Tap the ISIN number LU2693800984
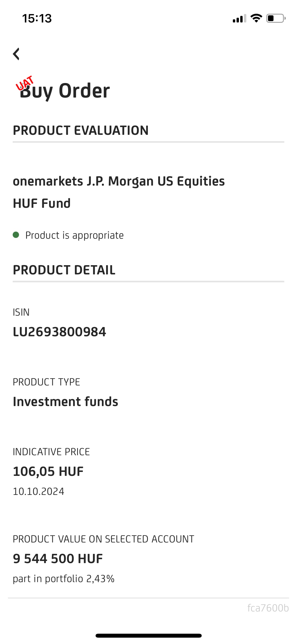This screenshot has width=297, height=644. coord(59,332)
